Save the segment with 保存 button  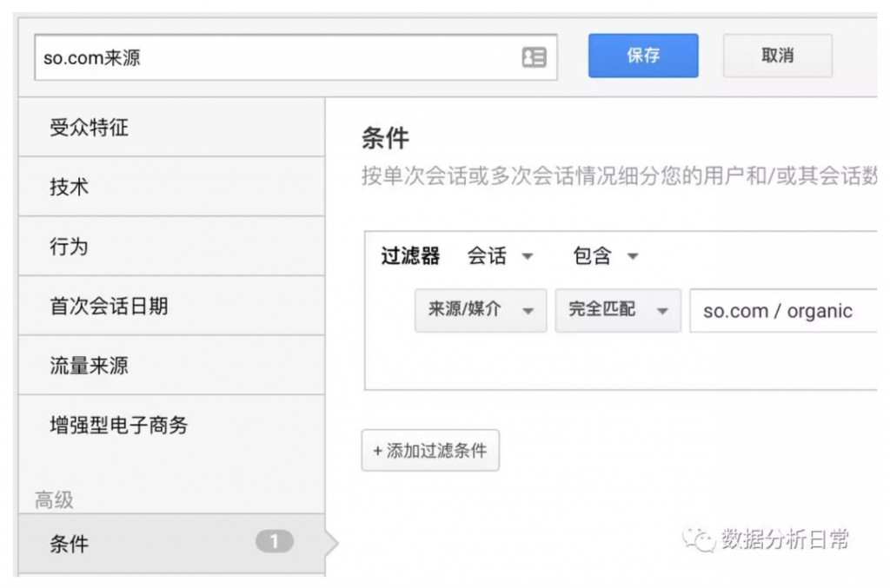(642, 56)
